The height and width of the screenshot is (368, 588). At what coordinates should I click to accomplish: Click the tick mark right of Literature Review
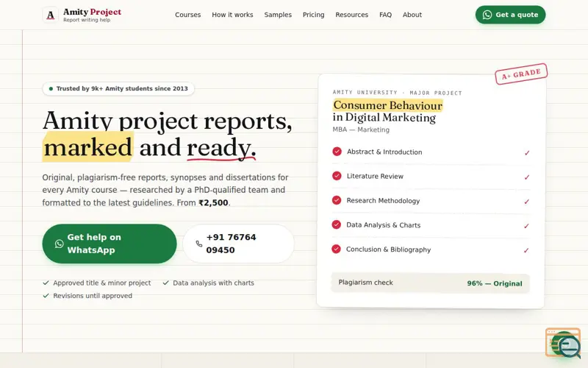(x=527, y=177)
